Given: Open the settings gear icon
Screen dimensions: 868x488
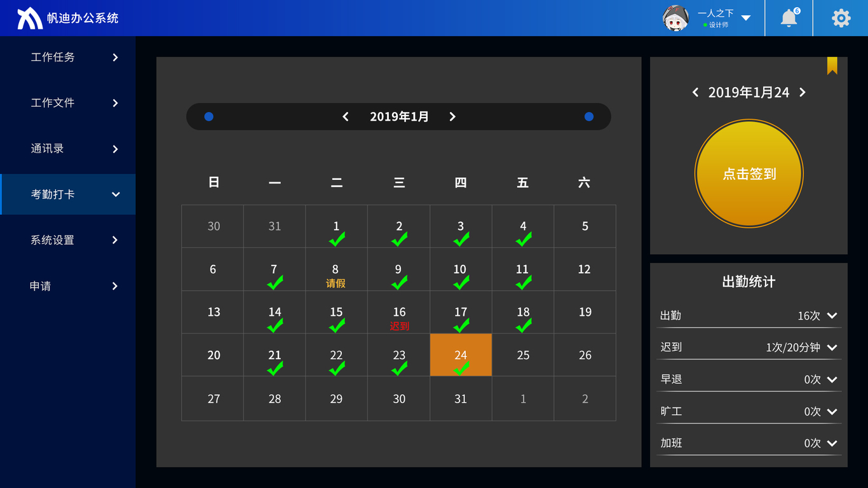Looking at the screenshot, I should point(841,18).
